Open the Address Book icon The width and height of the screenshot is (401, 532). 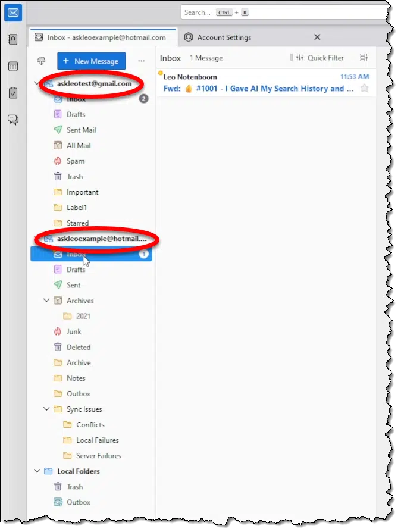[13, 40]
